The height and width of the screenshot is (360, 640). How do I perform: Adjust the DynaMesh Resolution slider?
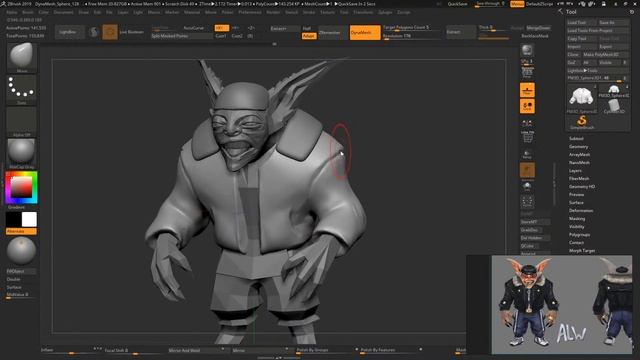tap(411, 36)
